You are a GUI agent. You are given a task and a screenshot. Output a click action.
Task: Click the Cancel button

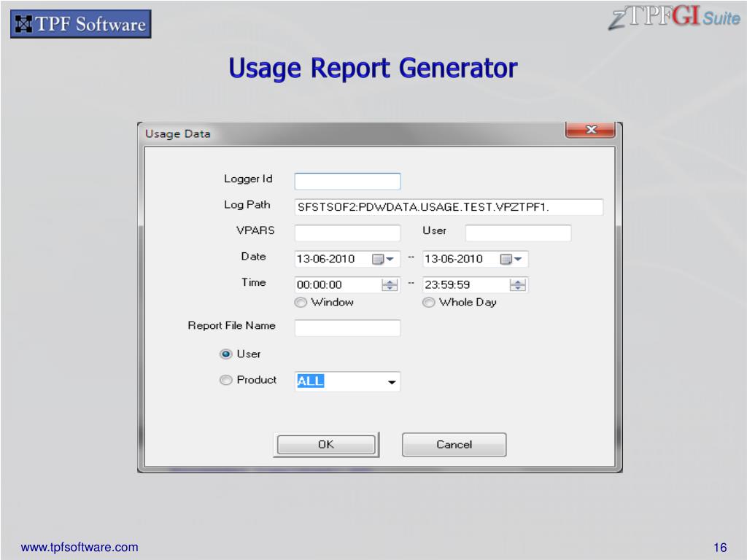click(454, 445)
